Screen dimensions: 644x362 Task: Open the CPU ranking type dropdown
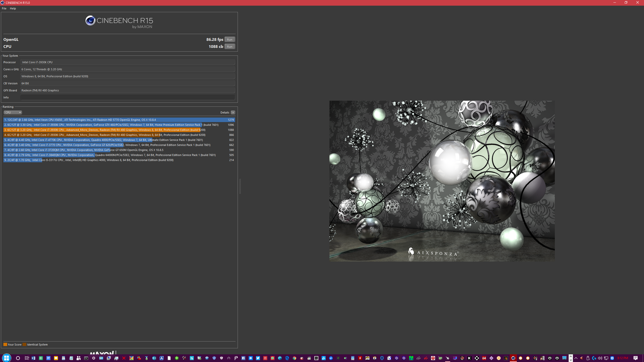(x=13, y=113)
